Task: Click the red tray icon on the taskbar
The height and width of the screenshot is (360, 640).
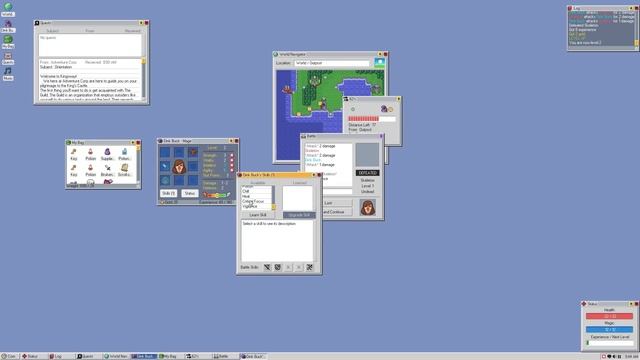Action: coord(604,357)
